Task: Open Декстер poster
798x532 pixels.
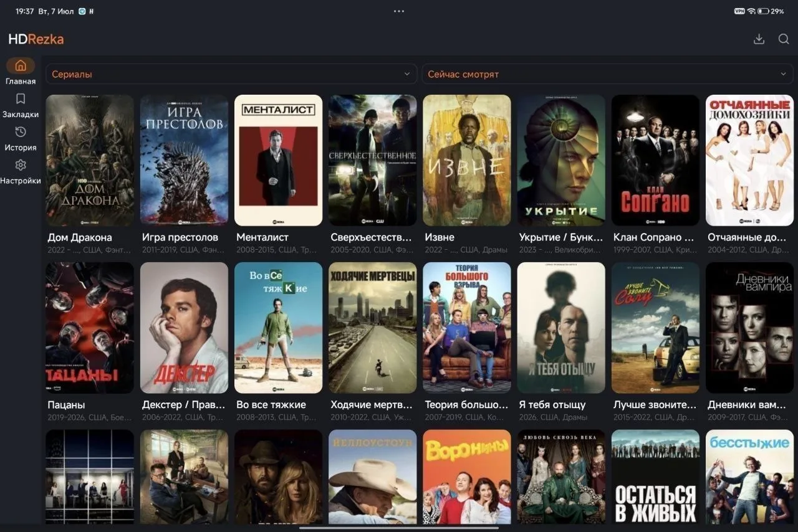Action: point(184,328)
